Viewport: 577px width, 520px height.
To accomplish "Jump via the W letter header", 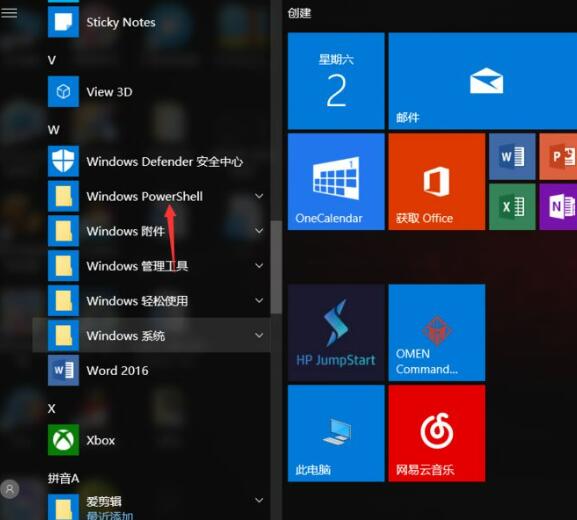I will (x=53, y=130).
